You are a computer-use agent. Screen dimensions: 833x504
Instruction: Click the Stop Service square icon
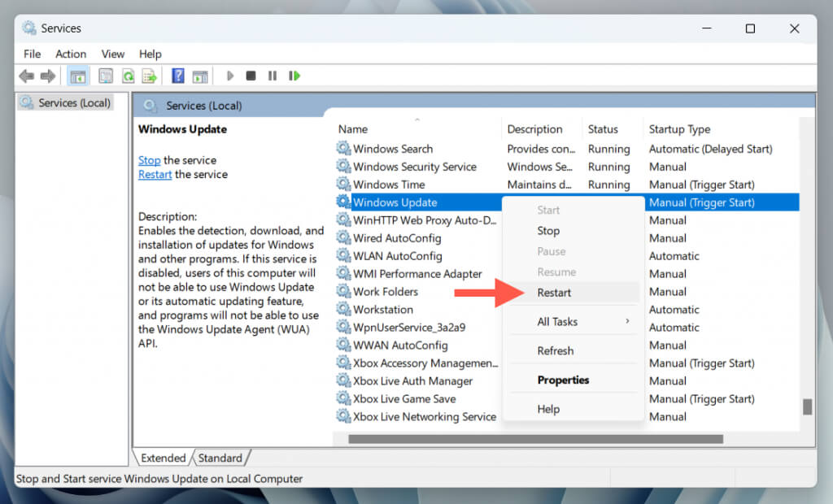(251, 76)
